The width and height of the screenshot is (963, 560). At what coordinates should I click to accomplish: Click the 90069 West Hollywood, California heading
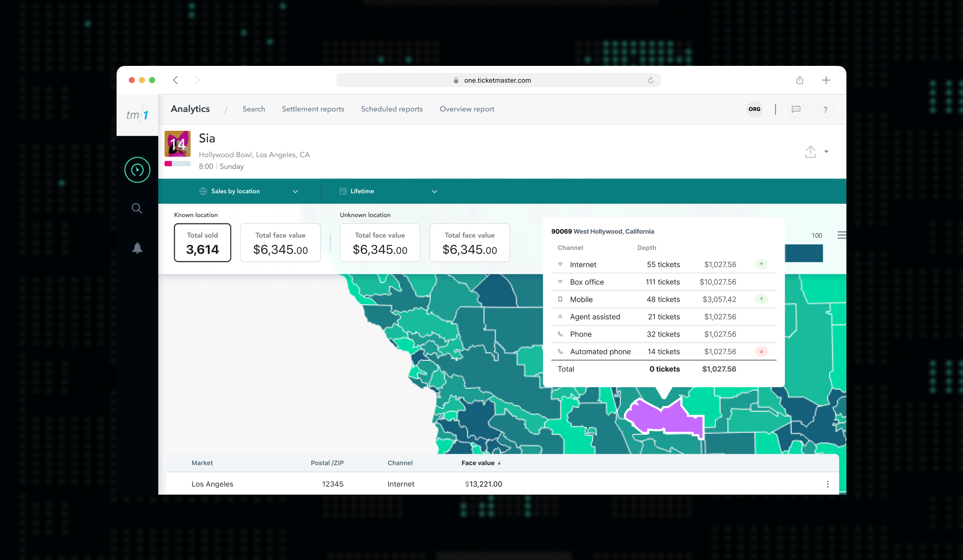pos(603,231)
